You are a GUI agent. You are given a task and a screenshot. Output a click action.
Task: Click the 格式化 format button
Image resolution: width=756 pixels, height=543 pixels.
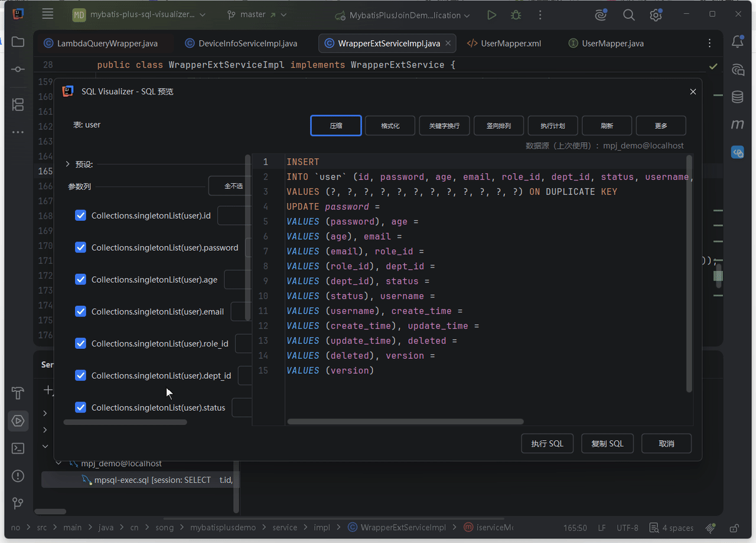point(390,126)
